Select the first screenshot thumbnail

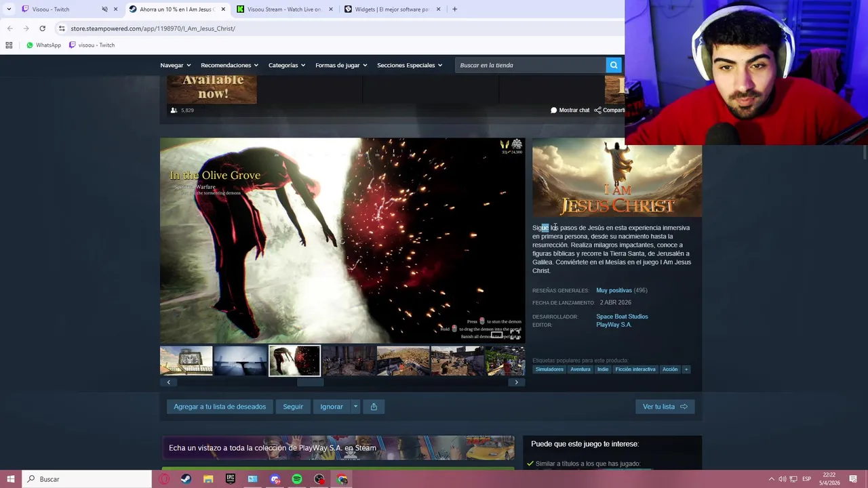(x=186, y=361)
